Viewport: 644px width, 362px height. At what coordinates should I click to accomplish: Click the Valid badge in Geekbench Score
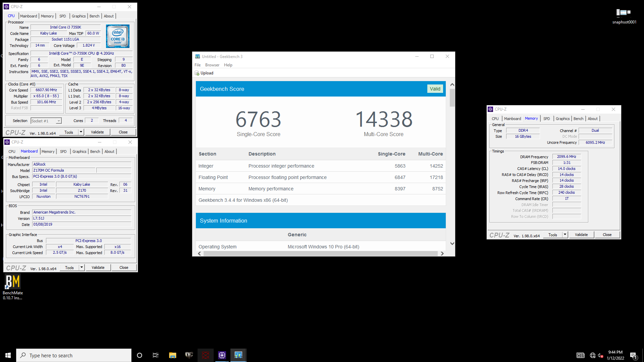pyautogui.click(x=435, y=89)
